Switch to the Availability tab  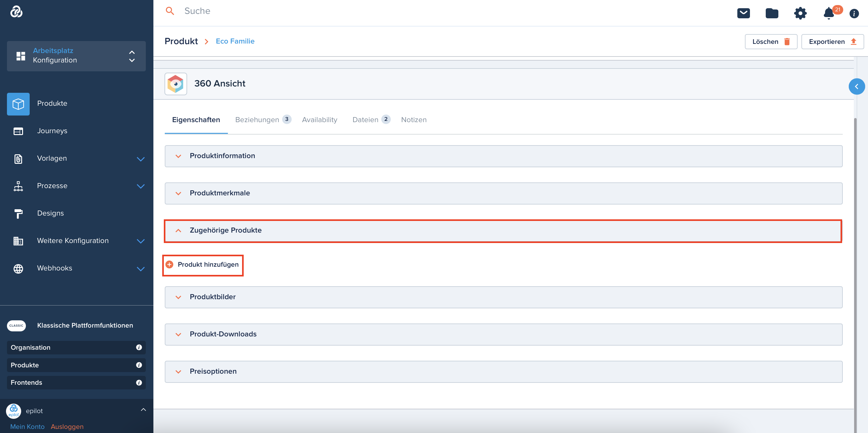click(319, 120)
